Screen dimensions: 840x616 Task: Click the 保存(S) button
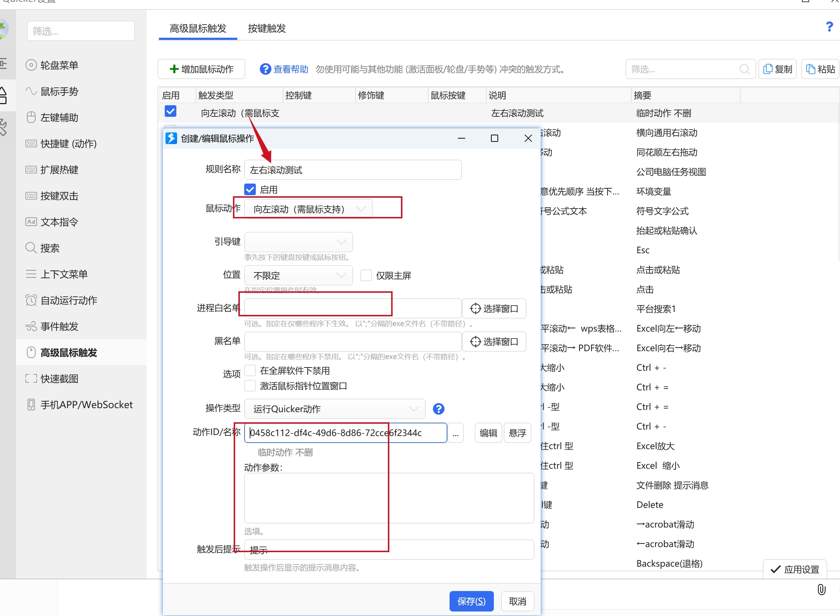click(471, 601)
